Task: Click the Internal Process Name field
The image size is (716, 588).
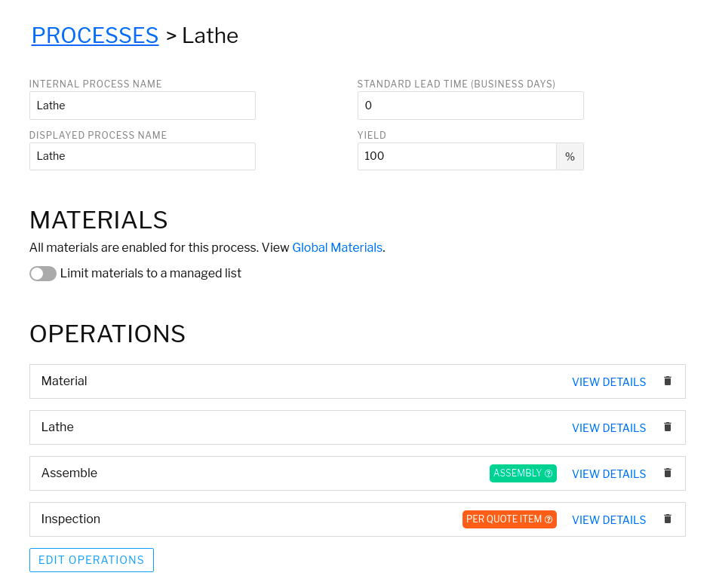Action: pos(142,106)
